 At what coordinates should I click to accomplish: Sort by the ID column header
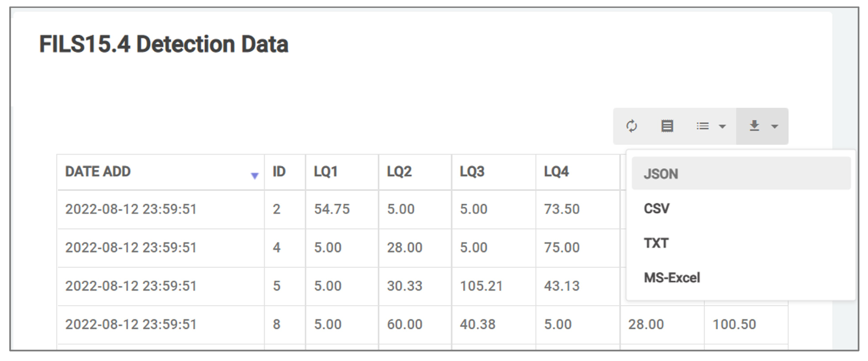(x=279, y=171)
